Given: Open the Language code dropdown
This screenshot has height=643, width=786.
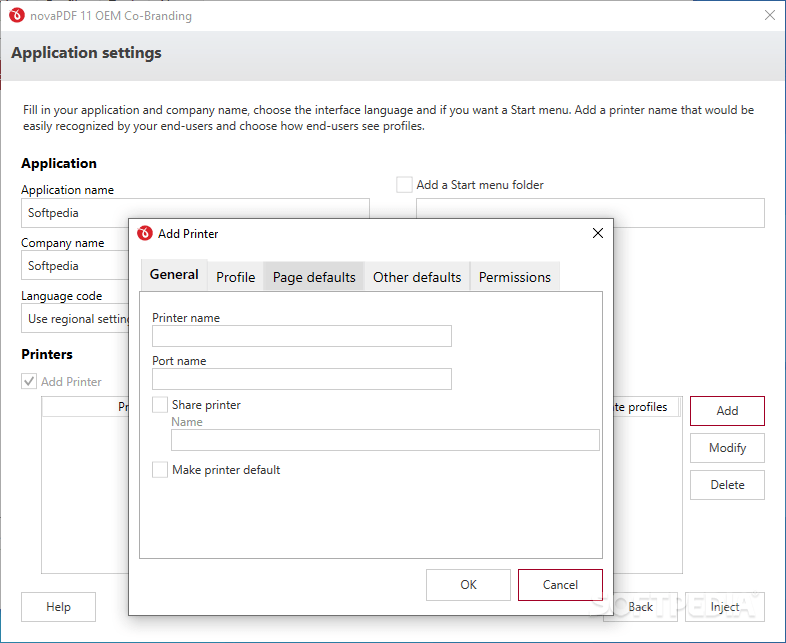Looking at the screenshot, I should [75, 319].
